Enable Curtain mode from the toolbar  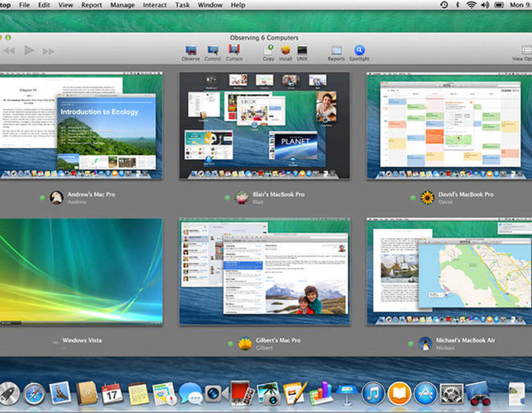point(234,50)
